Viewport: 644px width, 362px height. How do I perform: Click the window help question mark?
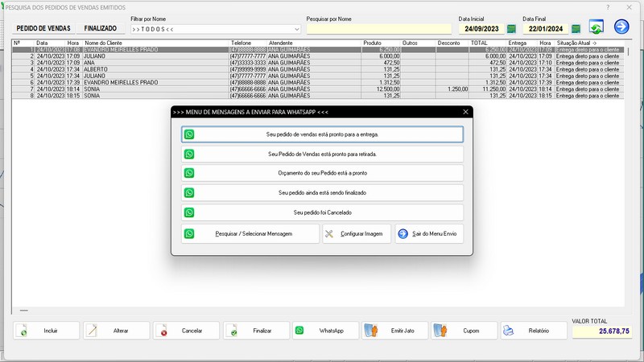coord(608,7)
